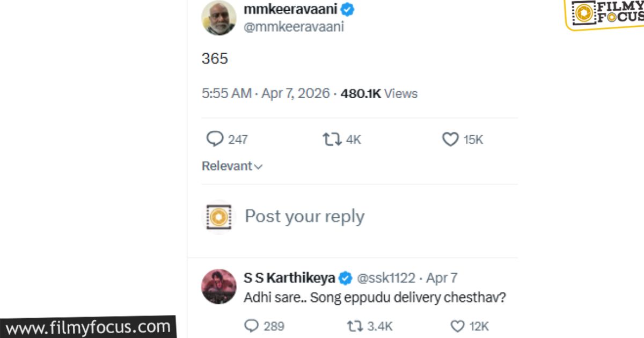This screenshot has height=338, width=644.
Task: Click the reply icon under the 365 tweet
Action: [215, 139]
